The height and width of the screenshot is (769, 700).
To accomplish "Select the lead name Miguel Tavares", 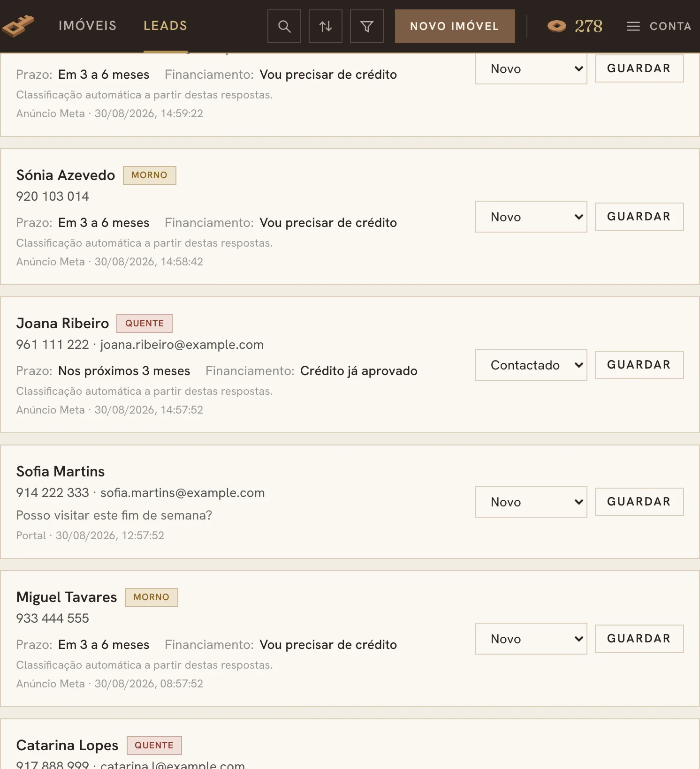I will coord(67,597).
